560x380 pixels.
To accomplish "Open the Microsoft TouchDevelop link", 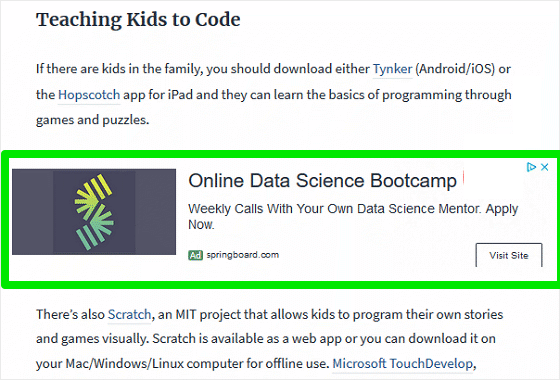I will pos(403,364).
